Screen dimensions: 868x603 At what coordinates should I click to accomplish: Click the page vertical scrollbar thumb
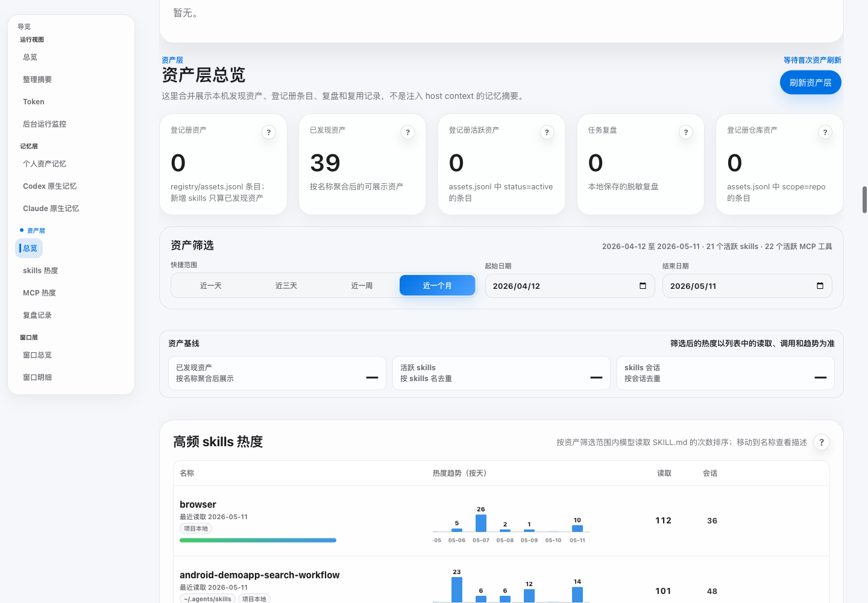tap(864, 200)
